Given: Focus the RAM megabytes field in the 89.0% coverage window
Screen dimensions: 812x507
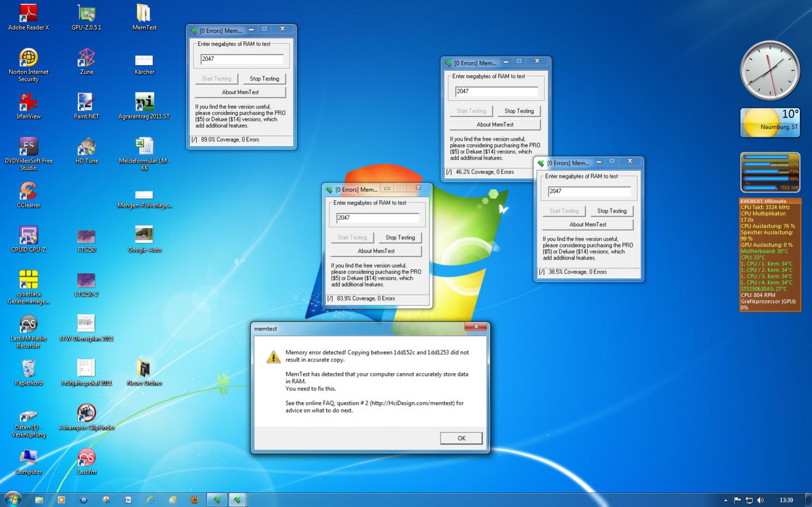Looking at the screenshot, I should pyautogui.click(x=242, y=59).
